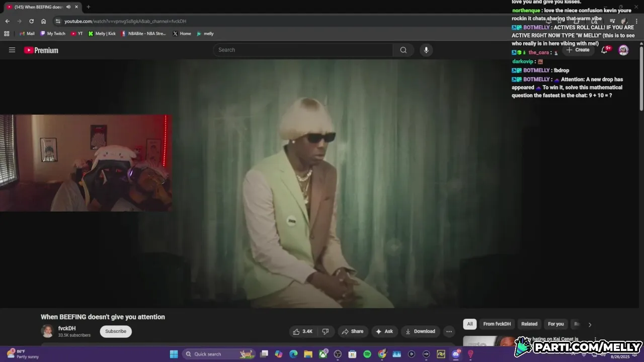Select the youtube.com URL address bar
Image resolution: width=644 pixels, height=362 pixels.
(x=125, y=21)
